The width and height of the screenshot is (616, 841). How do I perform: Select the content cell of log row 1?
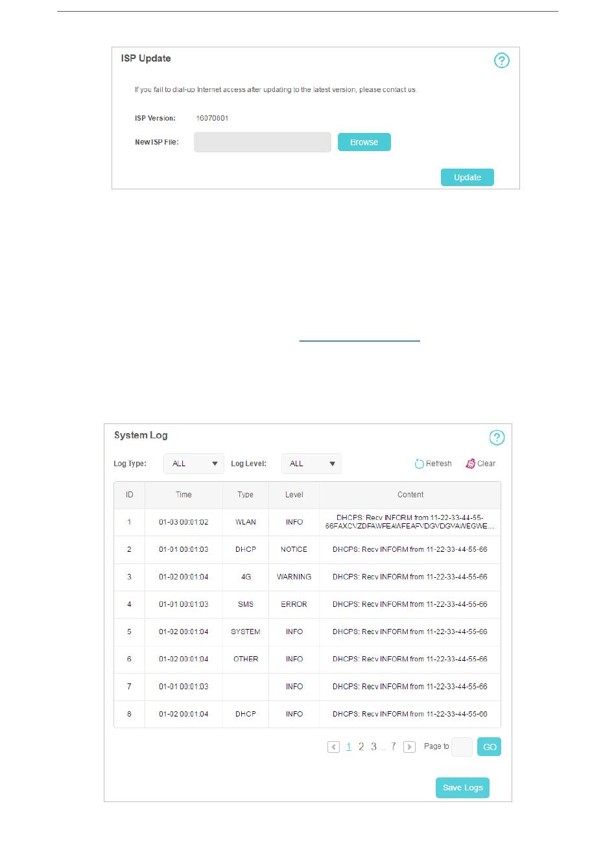click(410, 522)
